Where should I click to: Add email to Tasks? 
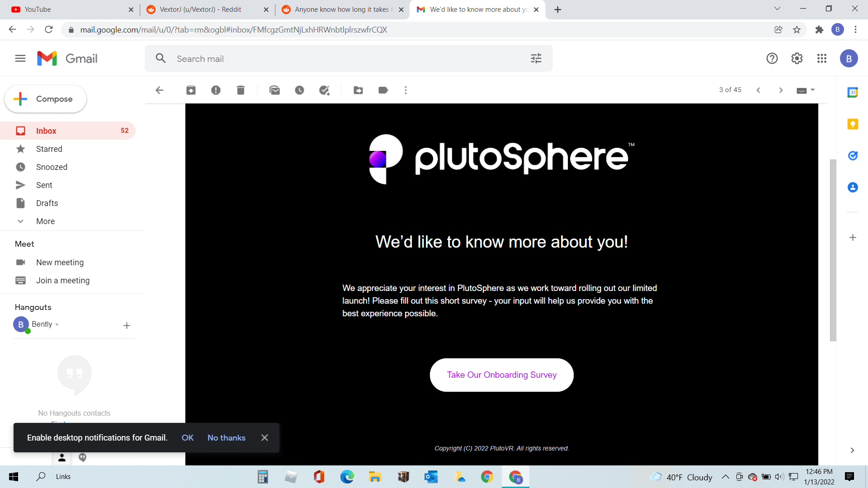click(324, 90)
